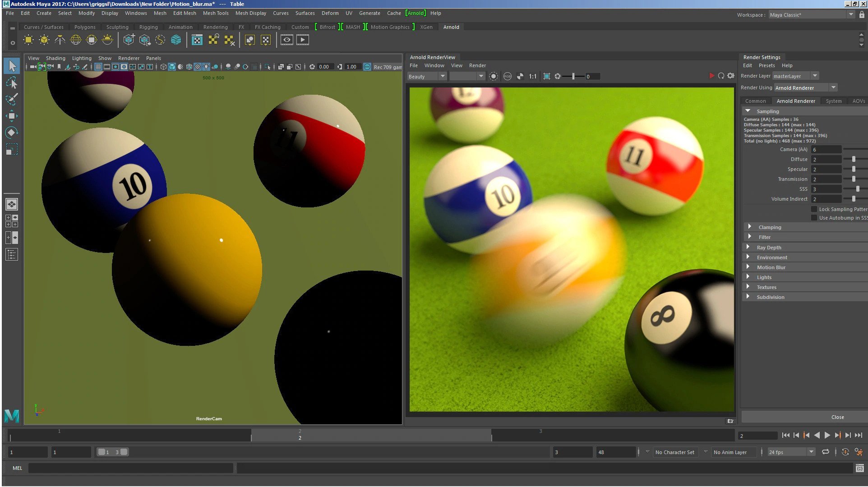Viewport: 868px width, 487px height.
Task: Switch to the Common render settings tab
Action: click(755, 101)
